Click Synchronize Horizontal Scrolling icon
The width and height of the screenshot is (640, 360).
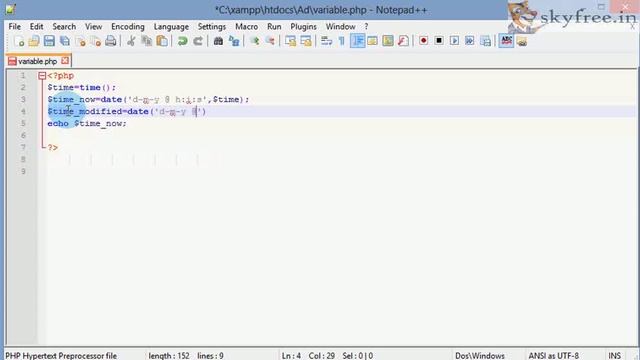click(x=306, y=41)
